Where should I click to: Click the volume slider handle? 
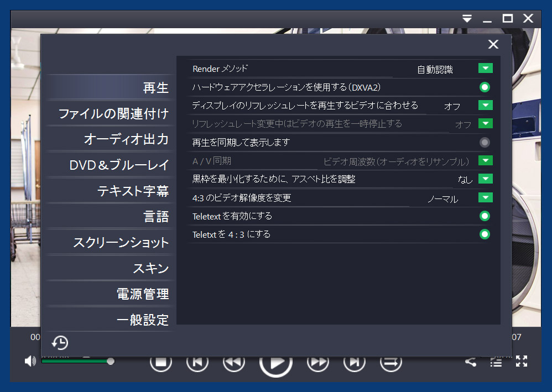click(111, 361)
